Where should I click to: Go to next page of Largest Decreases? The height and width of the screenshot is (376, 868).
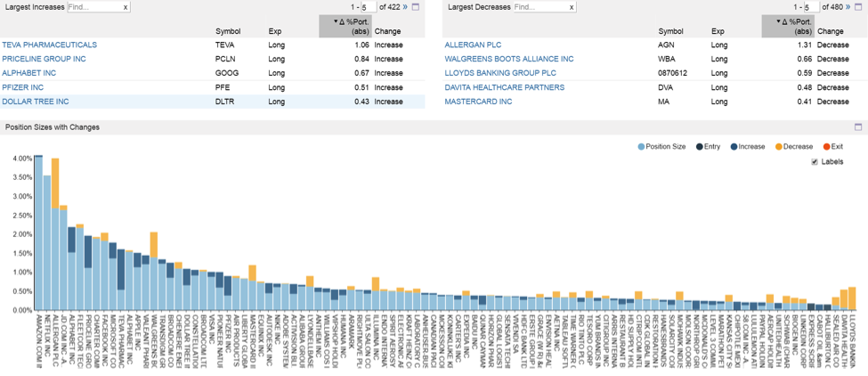[848, 7]
